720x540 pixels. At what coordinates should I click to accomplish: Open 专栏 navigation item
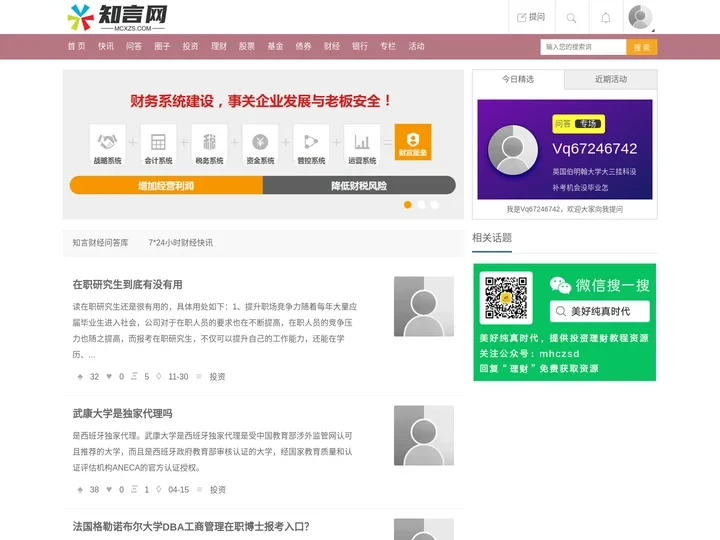tap(388, 46)
